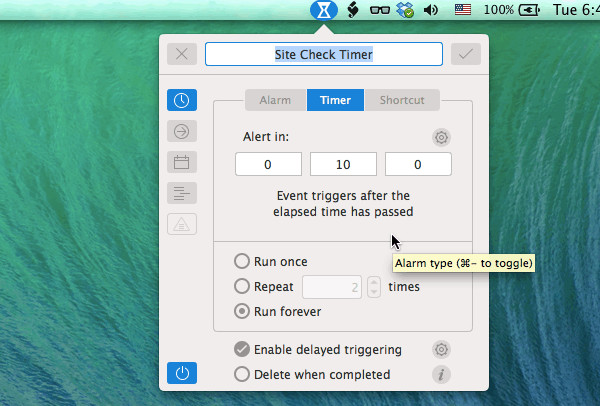Enable Delete when completed option

(x=242, y=374)
